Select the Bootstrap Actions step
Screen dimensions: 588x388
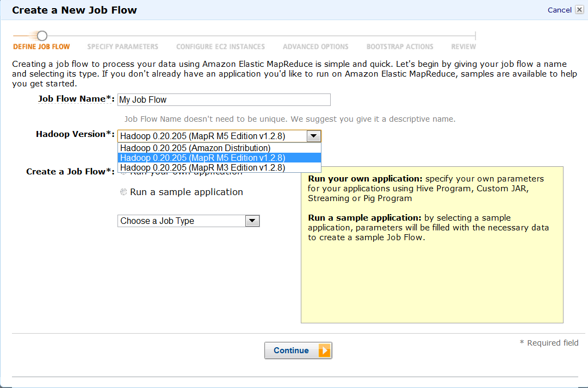(400, 47)
